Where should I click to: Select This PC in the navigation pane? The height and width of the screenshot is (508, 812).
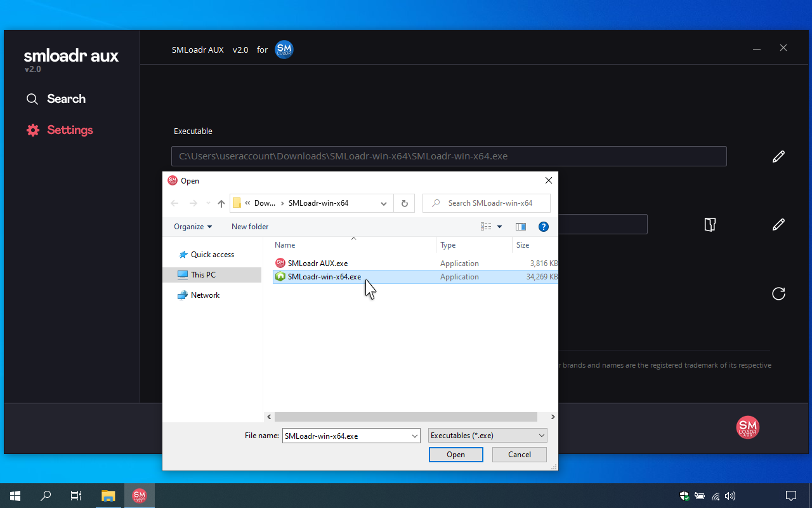click(x=212, y=275)
